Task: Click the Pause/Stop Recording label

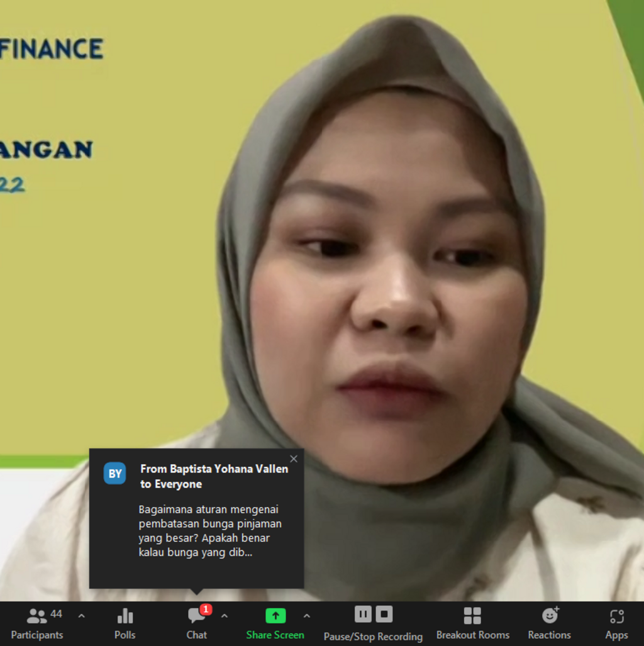Action: pos(373,636)
